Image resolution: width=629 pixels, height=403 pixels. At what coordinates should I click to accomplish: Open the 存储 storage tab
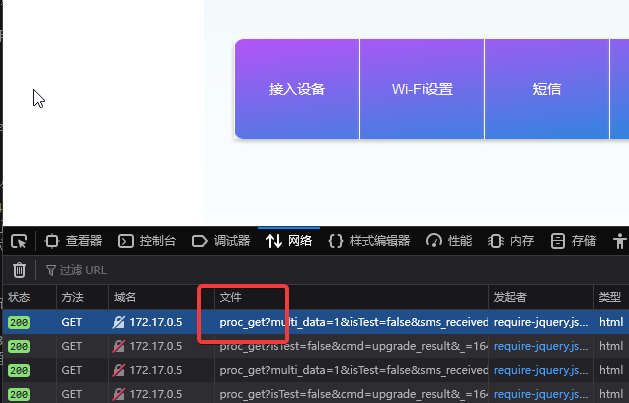coord(573,241)
